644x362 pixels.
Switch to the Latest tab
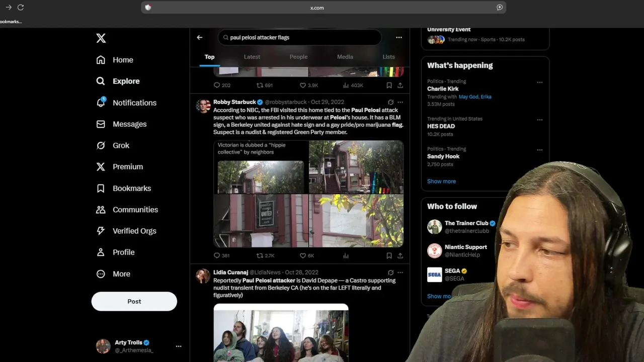pyautogui.click(x=252, y=57)
